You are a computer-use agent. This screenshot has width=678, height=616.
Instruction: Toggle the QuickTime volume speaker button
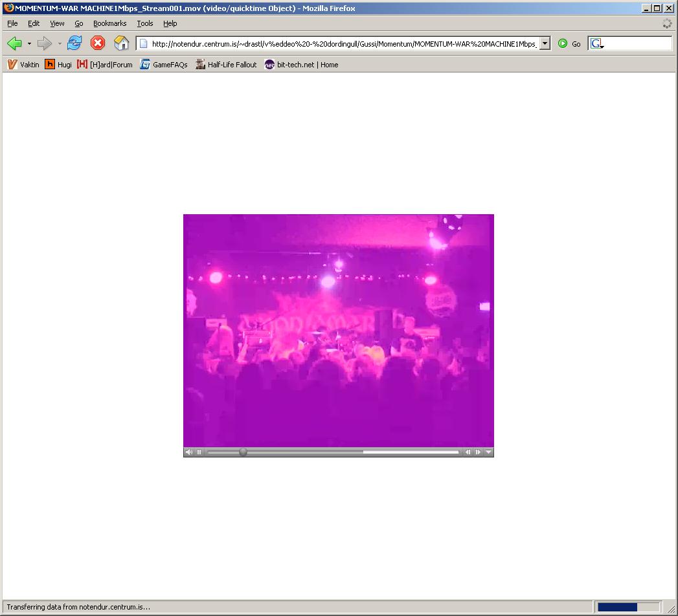(x=188, y=452)
